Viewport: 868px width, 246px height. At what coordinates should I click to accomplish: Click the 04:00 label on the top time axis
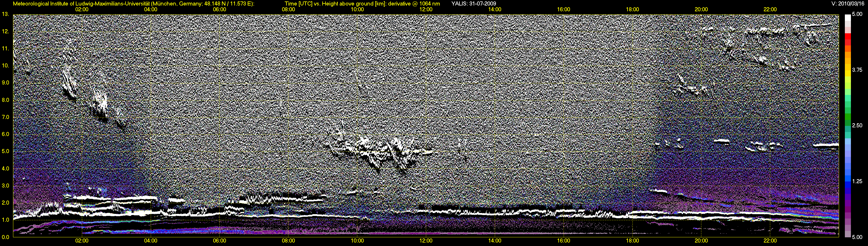151,10
